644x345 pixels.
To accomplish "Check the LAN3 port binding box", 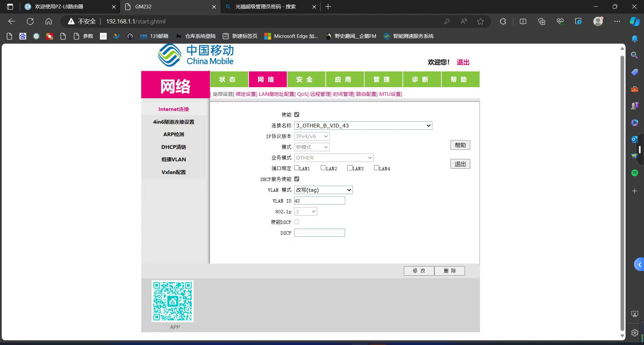I will (x=350, y=168).
